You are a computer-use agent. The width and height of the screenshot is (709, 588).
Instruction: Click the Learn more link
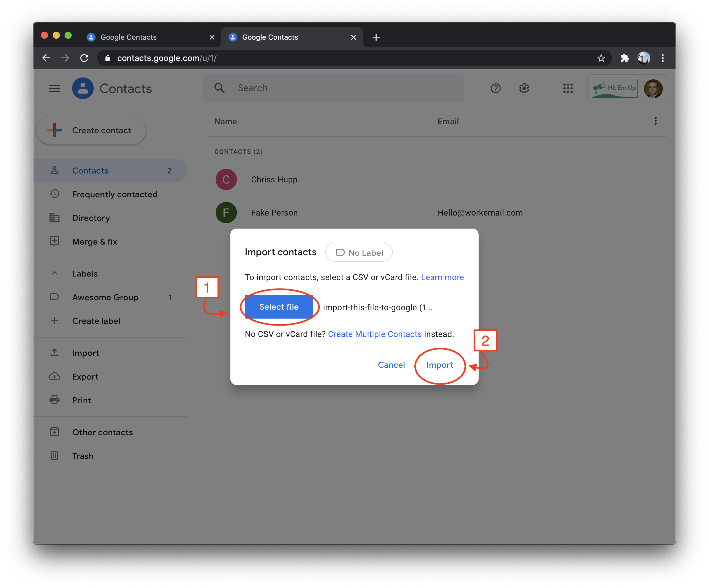tap(443, 277)
